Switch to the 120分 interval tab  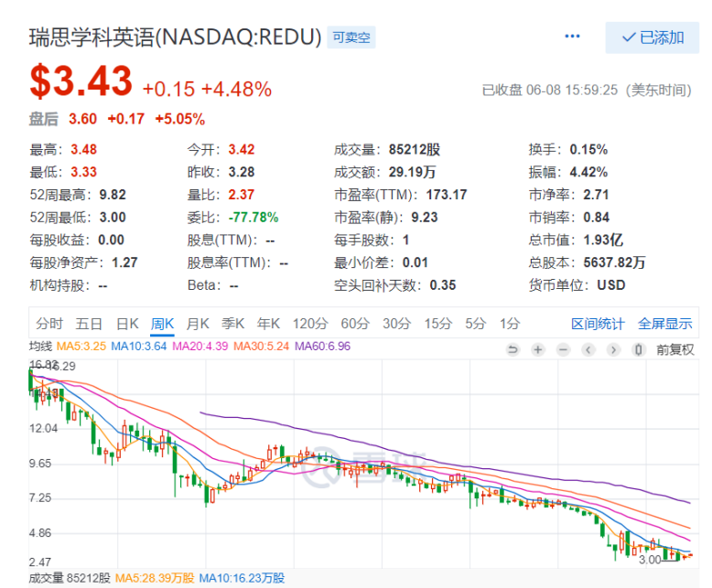(310, 324)
